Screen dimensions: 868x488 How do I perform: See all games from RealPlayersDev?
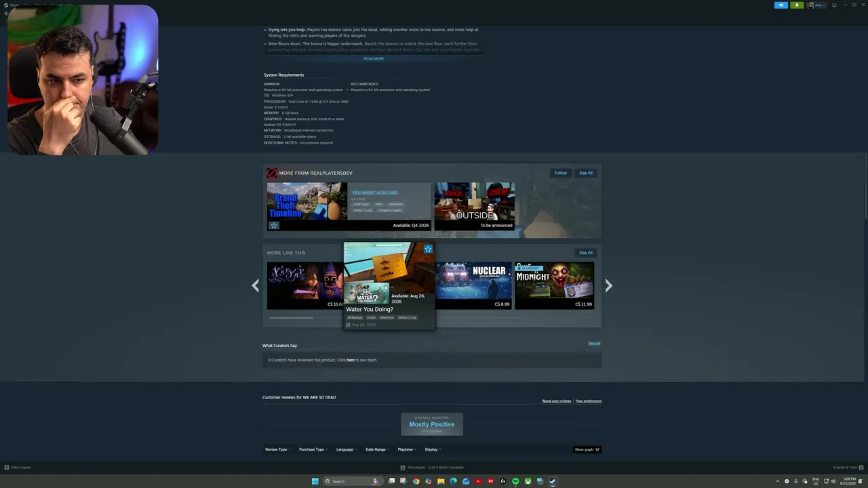point(586,173)
